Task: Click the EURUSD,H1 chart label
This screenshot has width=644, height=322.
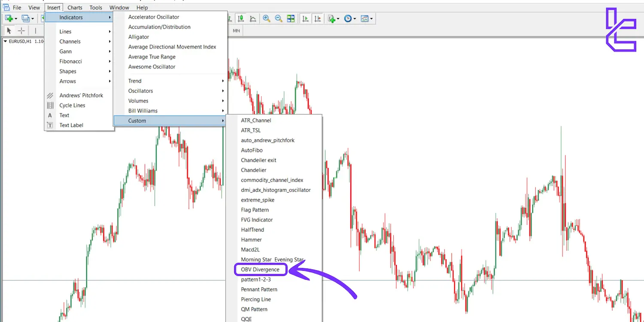Action: tap(21, 41)
